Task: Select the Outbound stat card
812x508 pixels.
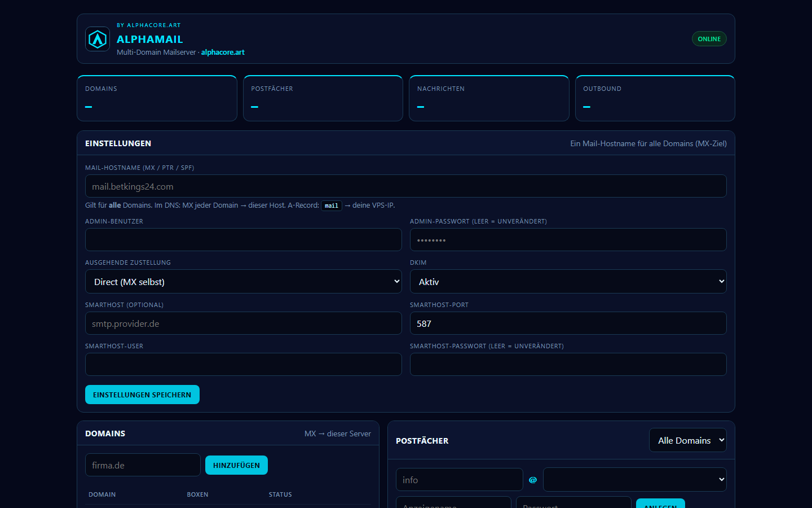Action: [655, 98]
